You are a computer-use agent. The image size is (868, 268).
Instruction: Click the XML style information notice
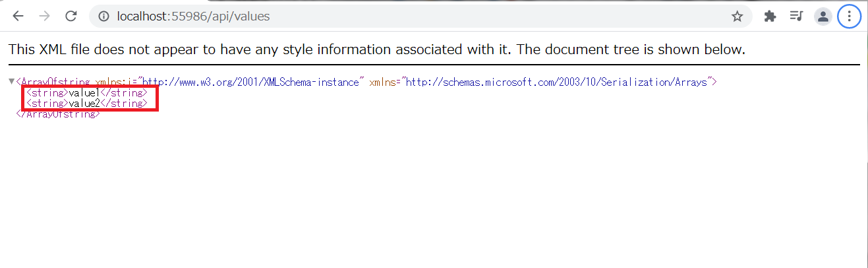377,50
